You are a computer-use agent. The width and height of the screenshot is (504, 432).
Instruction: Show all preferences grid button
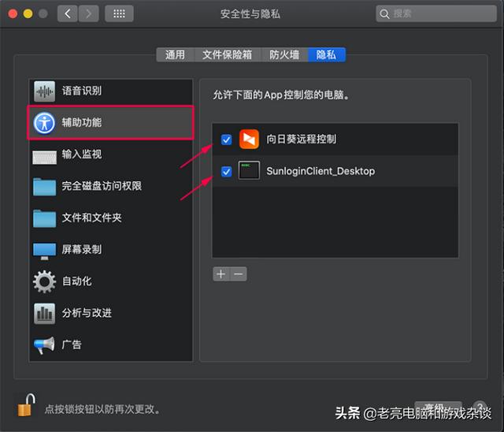point(119,13)
